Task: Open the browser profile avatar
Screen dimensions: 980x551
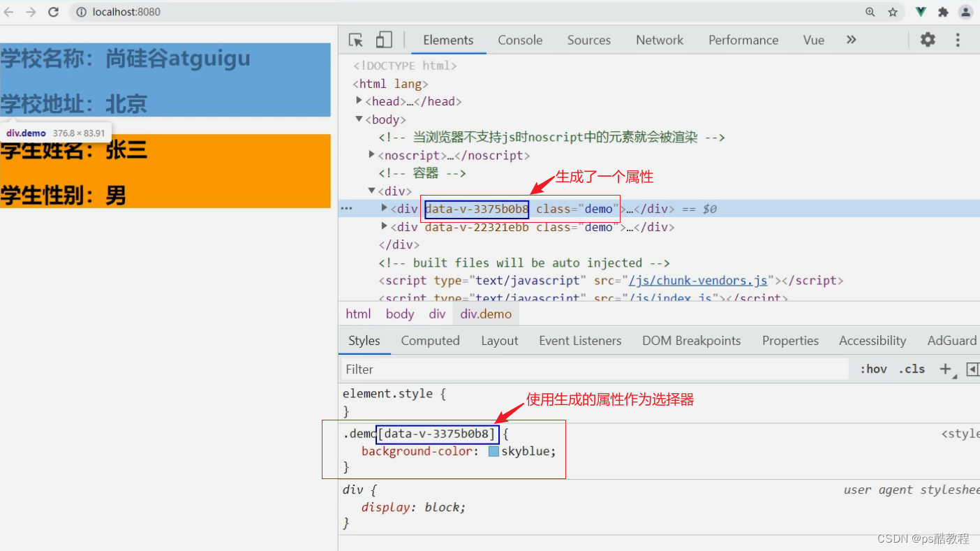Action: [966, 12]
